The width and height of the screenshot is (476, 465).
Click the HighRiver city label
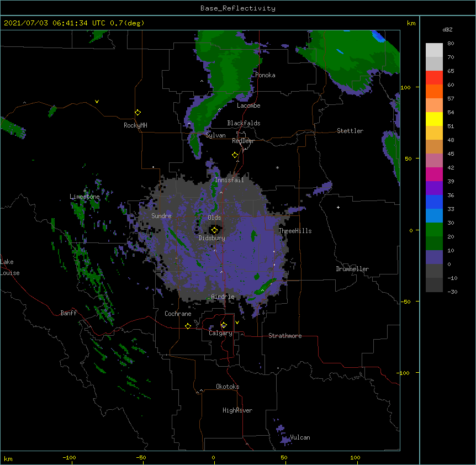coord(237,410)
